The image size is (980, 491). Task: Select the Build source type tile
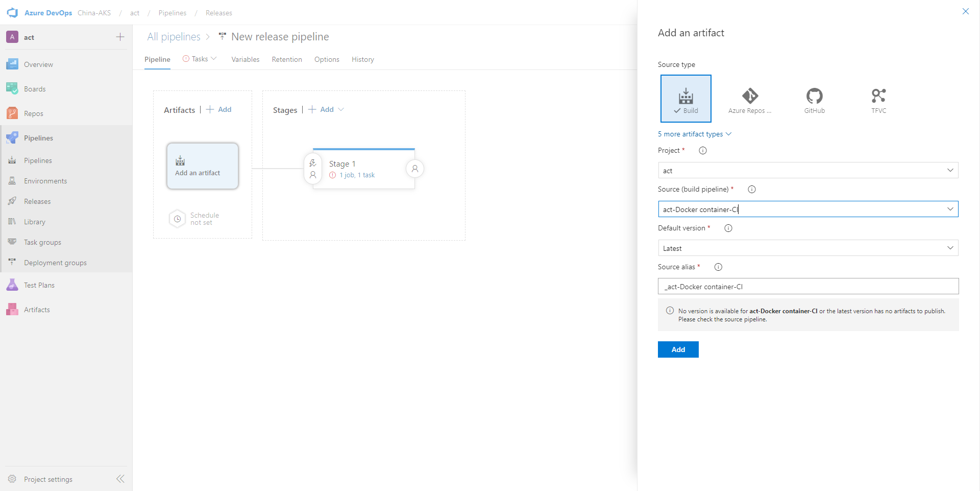685,99
